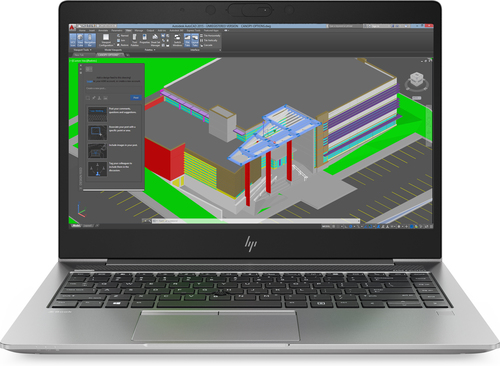
Task: Click Design Feed settings icon at top
Action: click(89, 69)
